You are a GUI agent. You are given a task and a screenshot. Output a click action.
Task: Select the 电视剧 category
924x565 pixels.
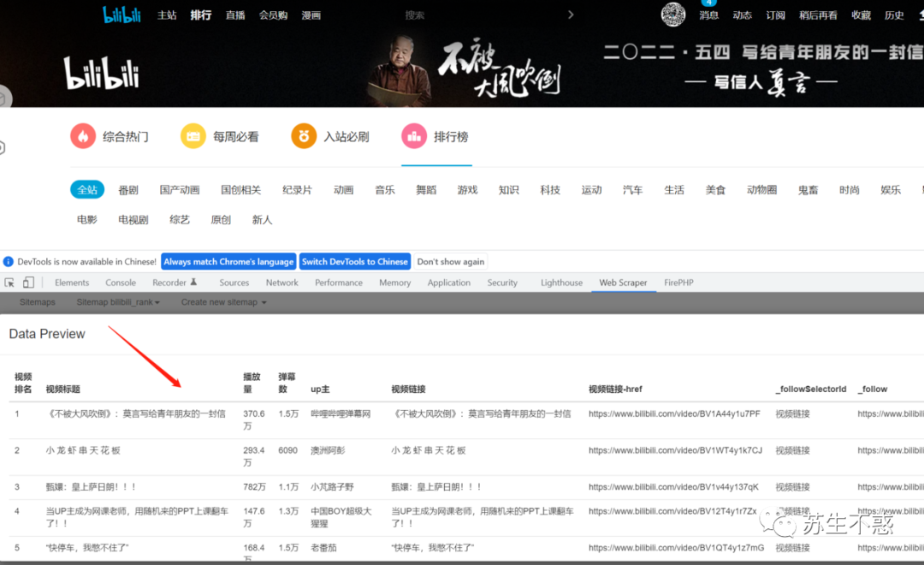point(133,219)
